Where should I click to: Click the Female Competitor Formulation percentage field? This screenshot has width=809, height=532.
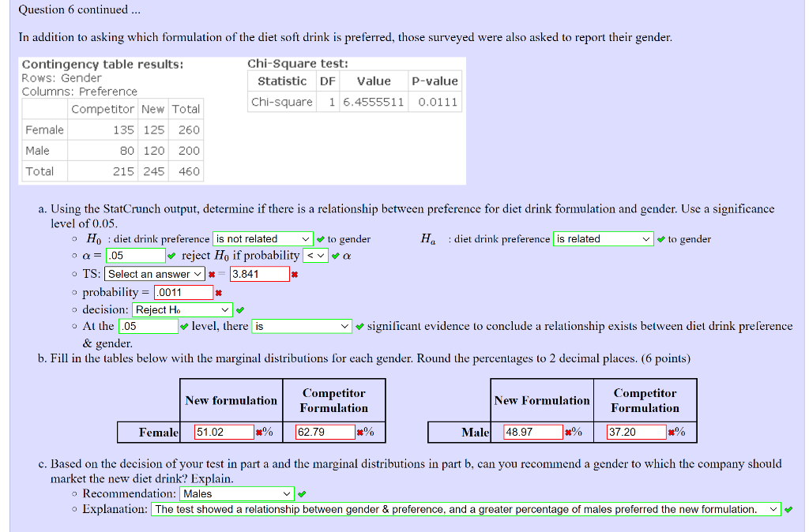(x=325, y=432)
